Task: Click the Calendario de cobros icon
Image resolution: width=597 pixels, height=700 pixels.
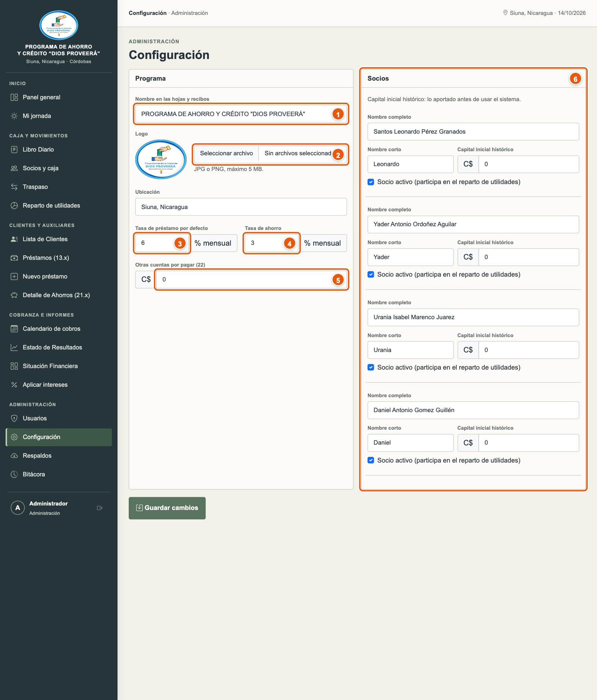Action: point(14,329)
